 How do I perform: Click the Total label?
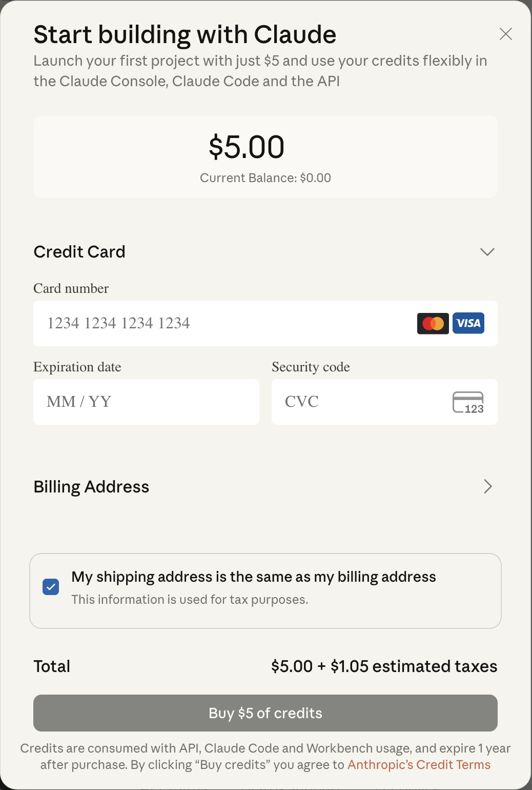52,666
